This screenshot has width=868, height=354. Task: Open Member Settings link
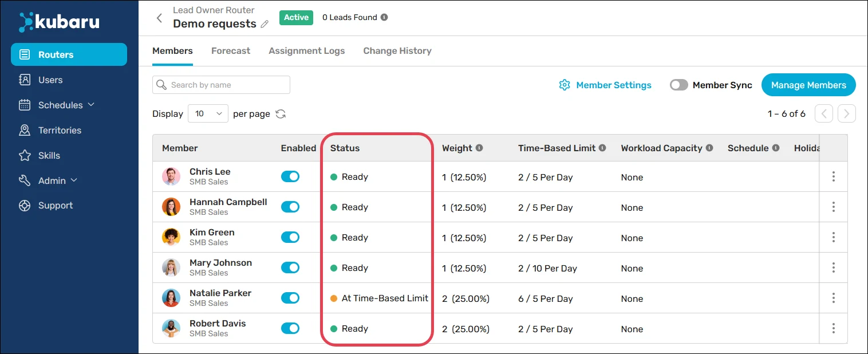coord(614,85)
